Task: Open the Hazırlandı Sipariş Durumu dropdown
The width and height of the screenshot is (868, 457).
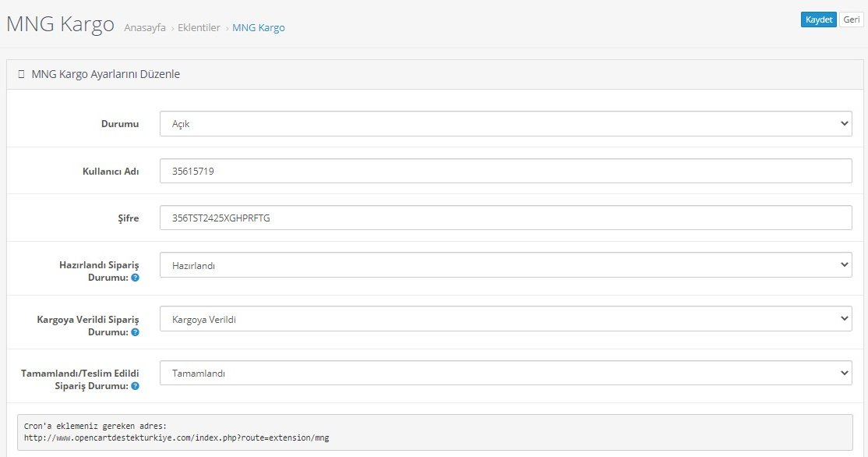Action: 506,265
